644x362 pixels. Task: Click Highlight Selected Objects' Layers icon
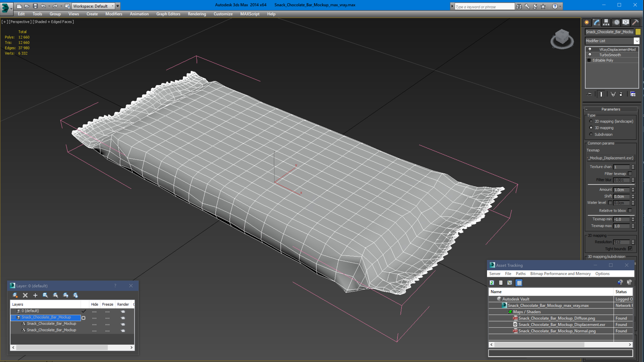click(x=55, y=295)
